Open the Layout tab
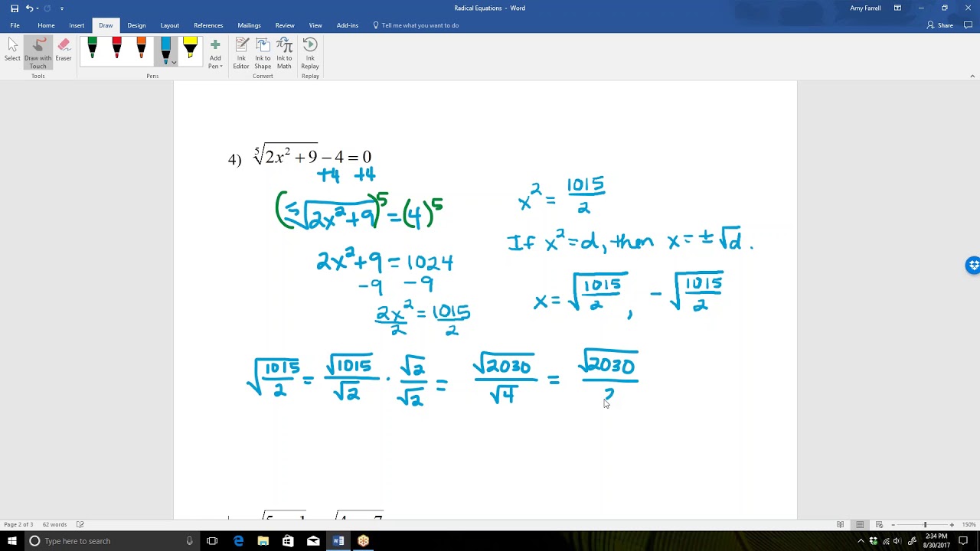 (x=170, y=25)
